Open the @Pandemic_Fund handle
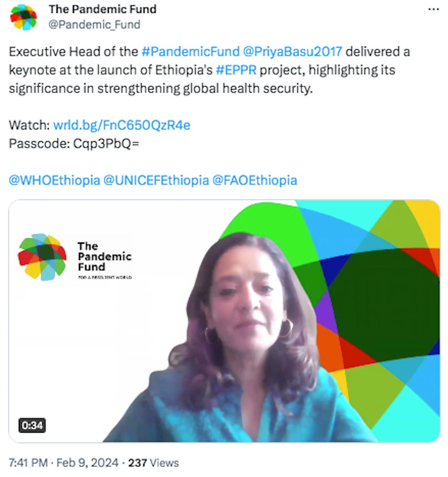 pyautogui.click(x=94, y=25)
